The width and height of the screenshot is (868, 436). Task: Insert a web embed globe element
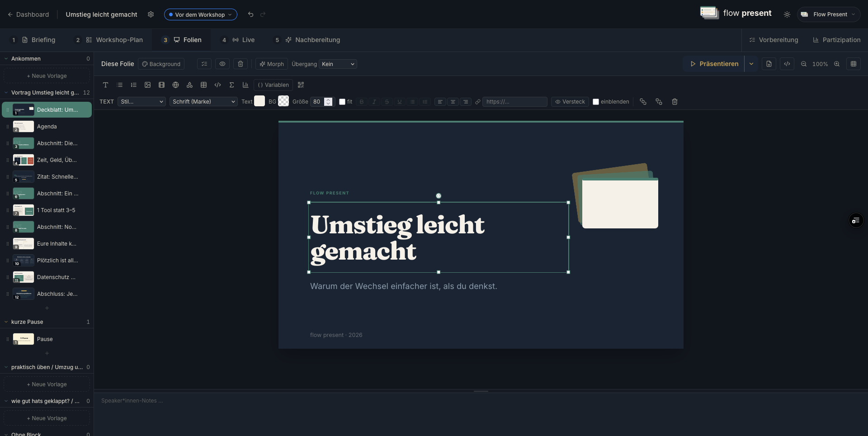(175, 85)
